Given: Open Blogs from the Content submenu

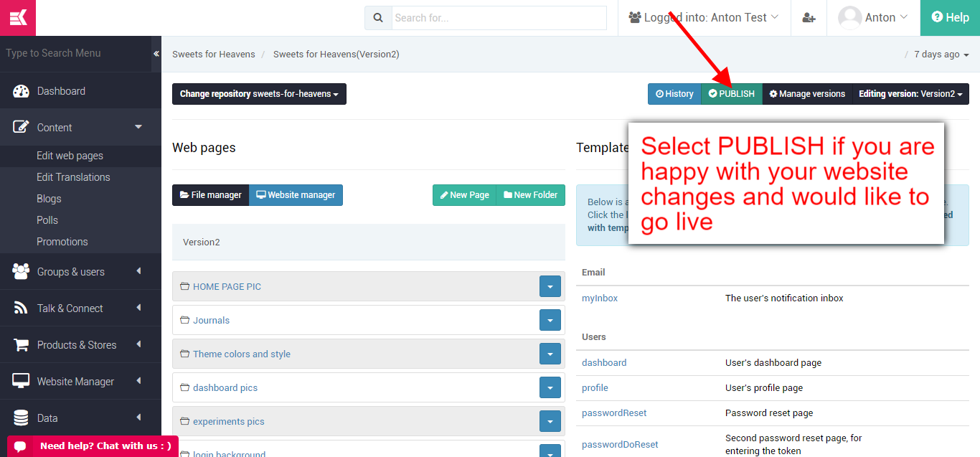Looking at the screenshot, I should point(49,199).
